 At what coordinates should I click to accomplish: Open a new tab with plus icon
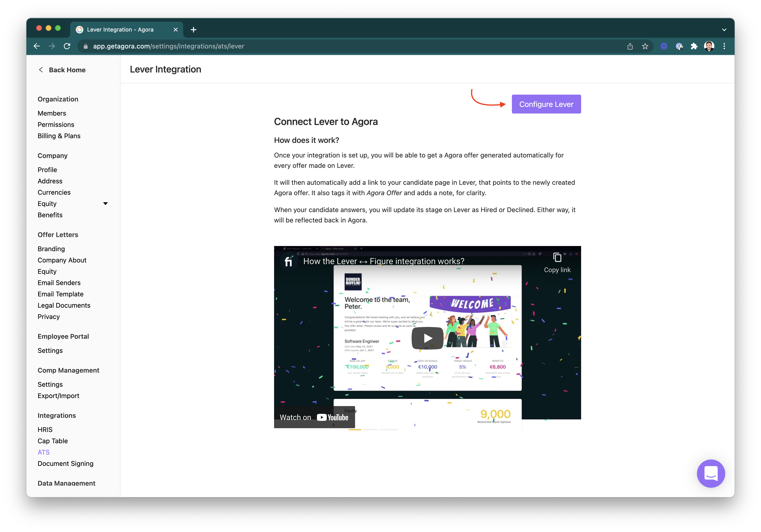tap(194, 30)
